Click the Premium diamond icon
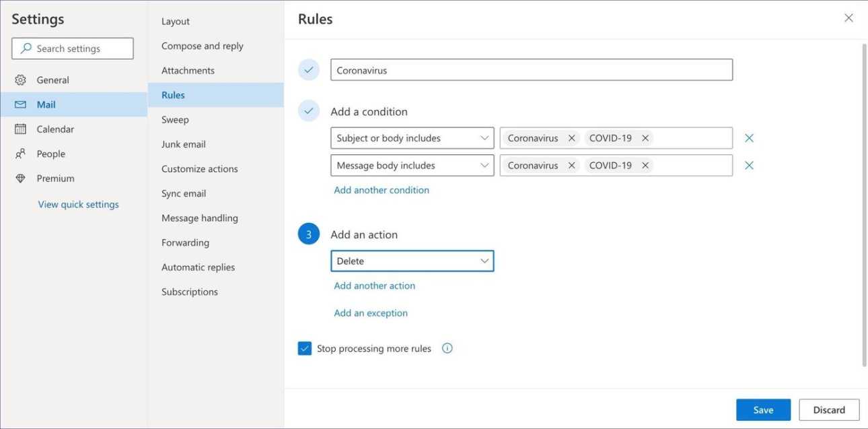868x429 pixels. [x=20, y=178]
